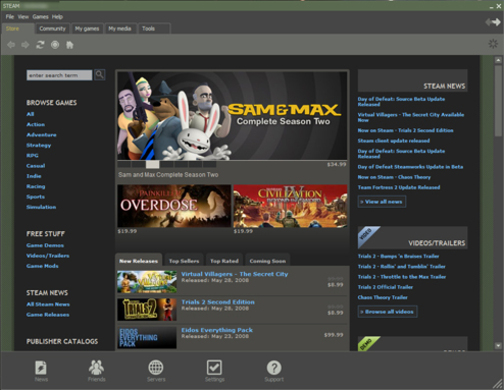Read Now on Steam - Chaos Theory news
The width and height of the screenshot is (504, 390).
coord(394,177)
